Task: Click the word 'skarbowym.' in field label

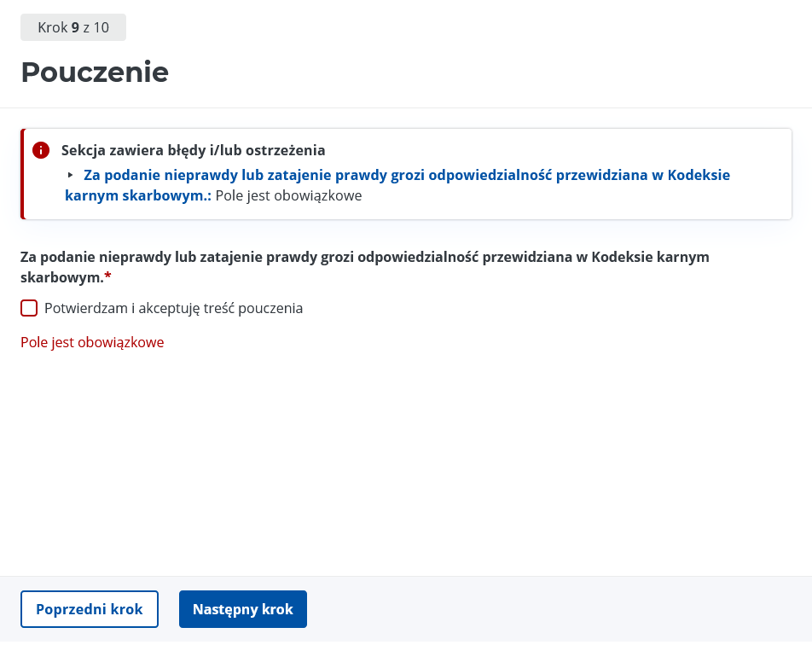Action: (62, 277)
